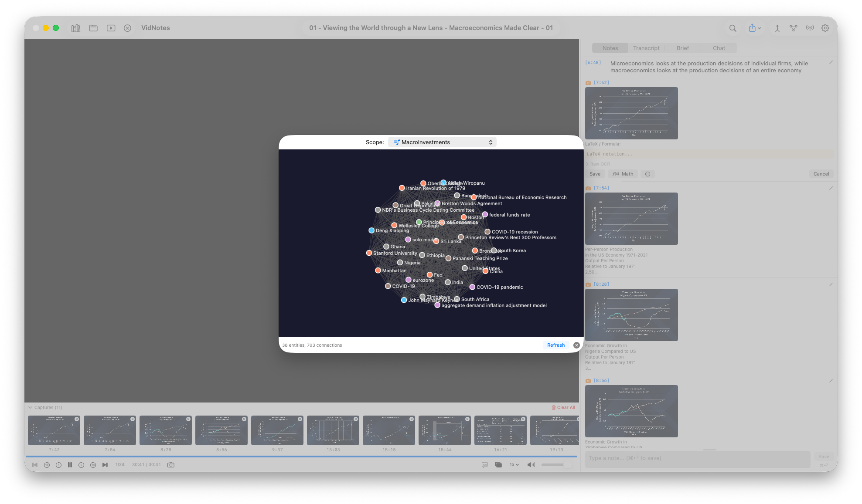Edit the 8:28 note via its pencil icon
The image size is (862, 504).
click(831, 284)
